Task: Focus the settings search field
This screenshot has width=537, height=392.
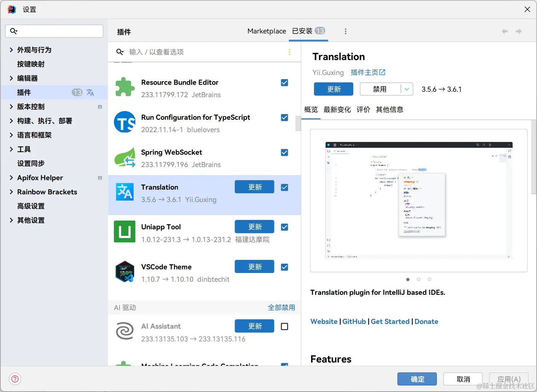Action: (54, 31)
